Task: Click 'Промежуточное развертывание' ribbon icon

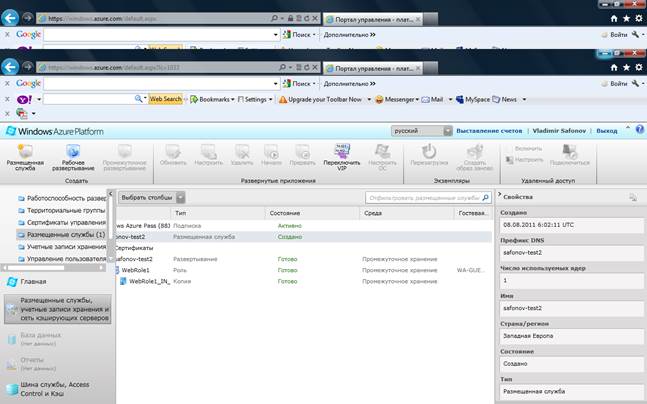Action: tap(125, 157)
